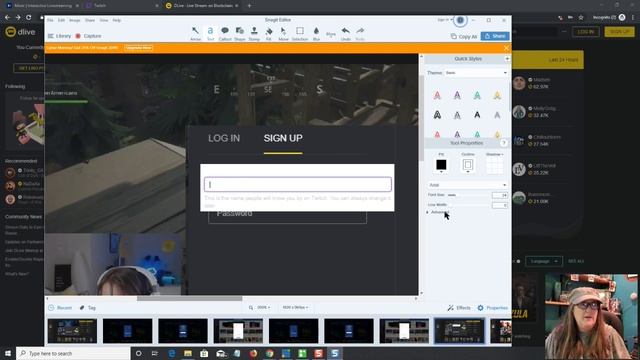Click the Upgrade Now button in orange banner
Screen dimensions: 640x360
coord(139,48)
